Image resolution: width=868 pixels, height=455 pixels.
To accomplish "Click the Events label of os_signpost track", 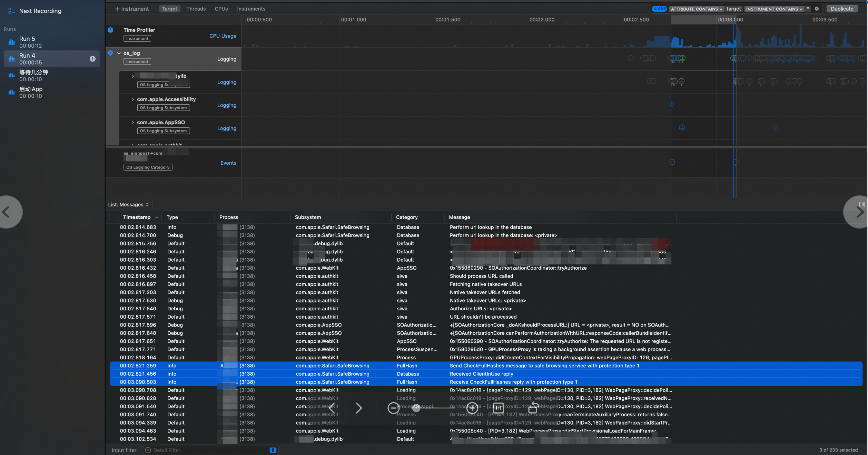I will point(228,163).
